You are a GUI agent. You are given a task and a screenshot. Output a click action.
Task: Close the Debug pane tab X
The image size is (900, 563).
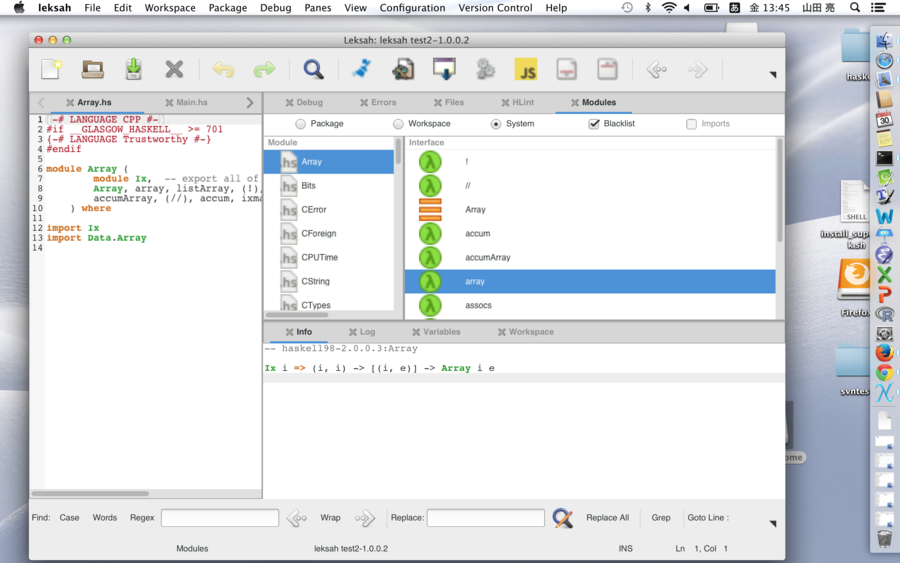289,103
